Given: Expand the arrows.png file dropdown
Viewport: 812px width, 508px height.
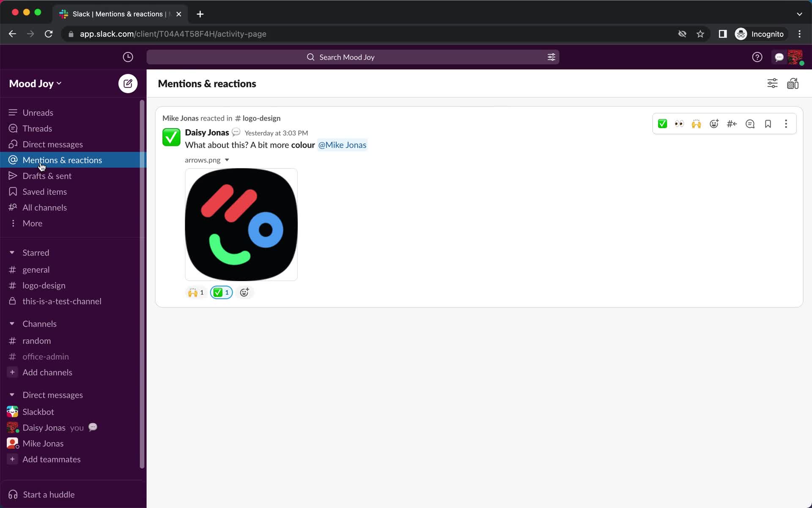Looking at the screenshot, I should point(227,160).
